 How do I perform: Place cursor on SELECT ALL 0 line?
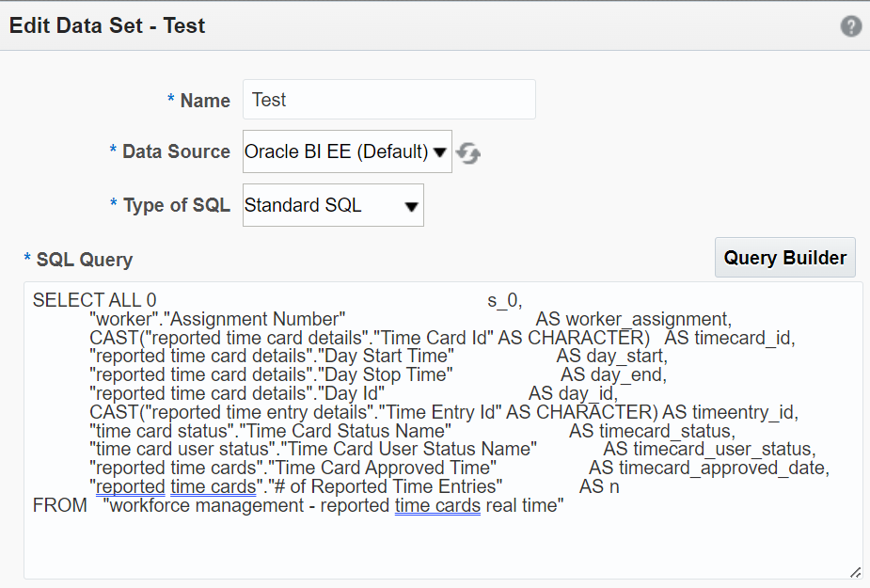tap(94, 300)
